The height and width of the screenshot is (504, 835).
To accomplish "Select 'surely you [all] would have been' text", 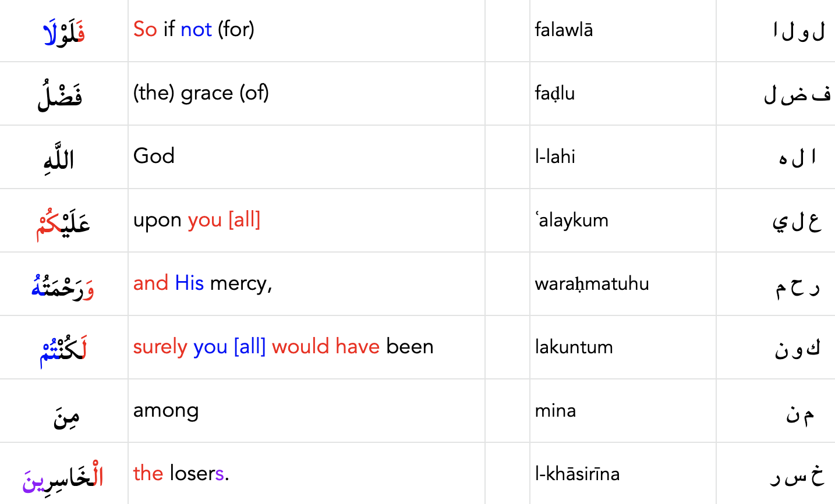I will (x=283, y=347).
